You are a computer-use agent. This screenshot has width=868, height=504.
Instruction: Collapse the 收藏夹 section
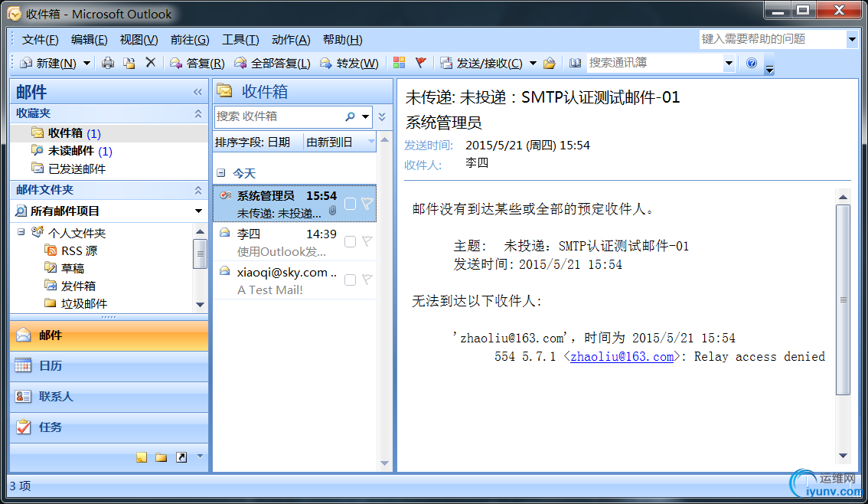coord(197,113)
